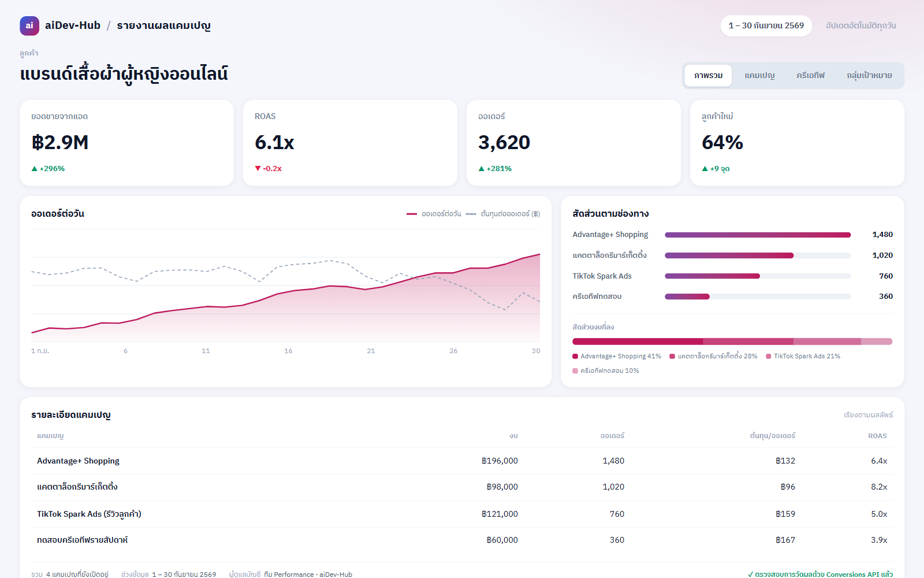Click the red down arrow beside -0.2x
This screenshot has width=924, height=578.
(258, 169)
